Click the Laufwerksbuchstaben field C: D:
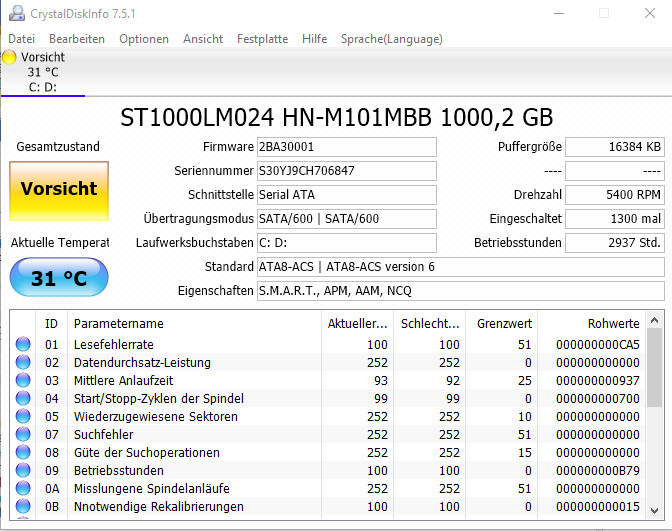The image size is (672, 531). [x=347, y=243]
